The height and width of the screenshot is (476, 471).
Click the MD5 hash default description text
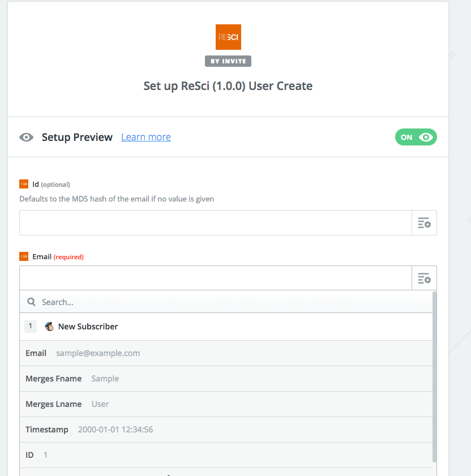117,199
